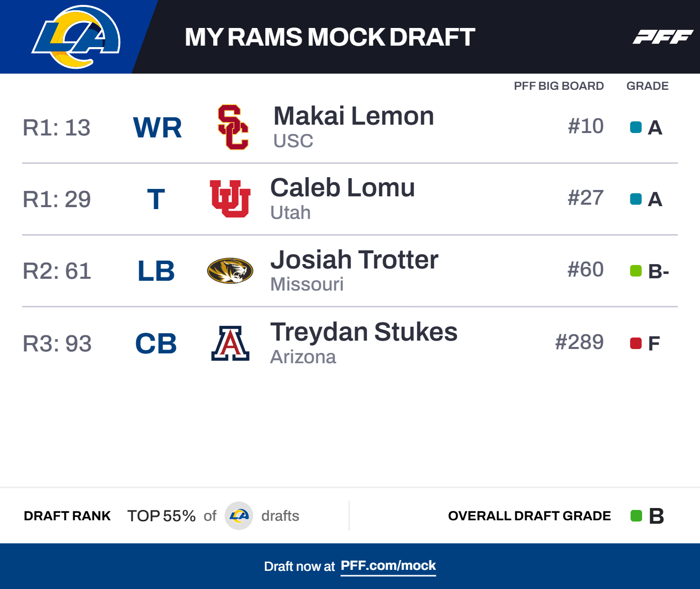Select Caleb Lomu player name
The width and height of the screenshot is (700, 589).
pos(342,188)
